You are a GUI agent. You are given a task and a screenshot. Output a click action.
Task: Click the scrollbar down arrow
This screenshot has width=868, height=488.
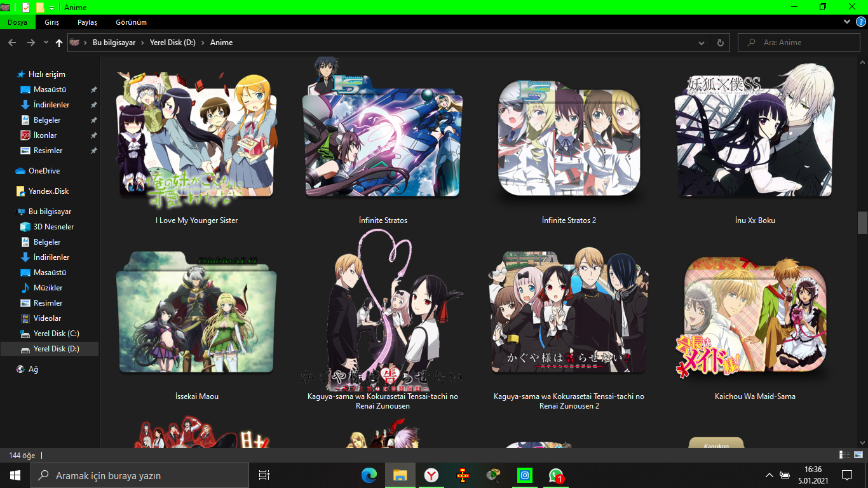click(862, 442)
